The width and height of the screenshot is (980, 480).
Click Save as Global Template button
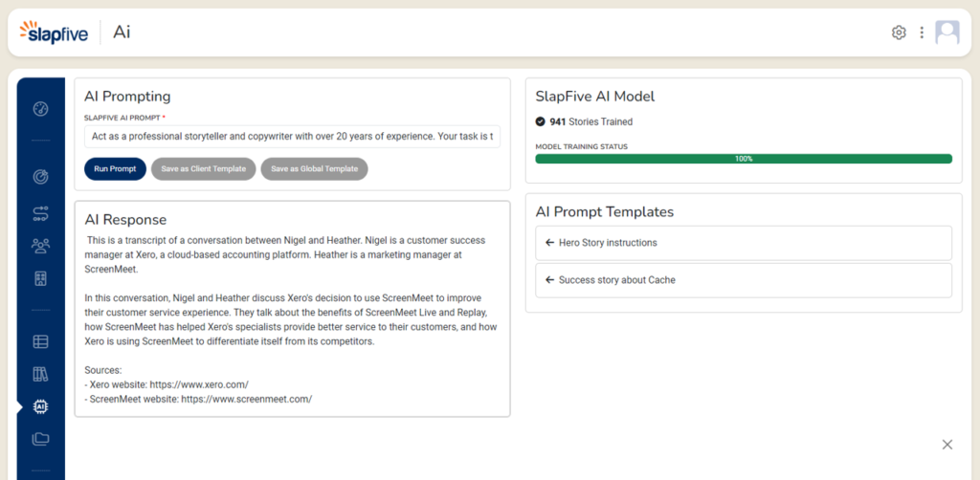314,169
